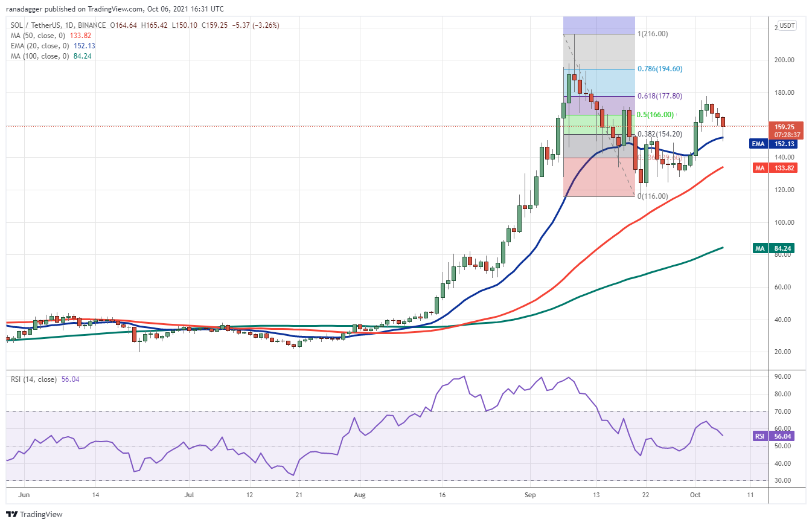This screenshot has width=812, height=525.
Task: Click the red MA 133.82 price tag
Action: click(x=787, y=167)
